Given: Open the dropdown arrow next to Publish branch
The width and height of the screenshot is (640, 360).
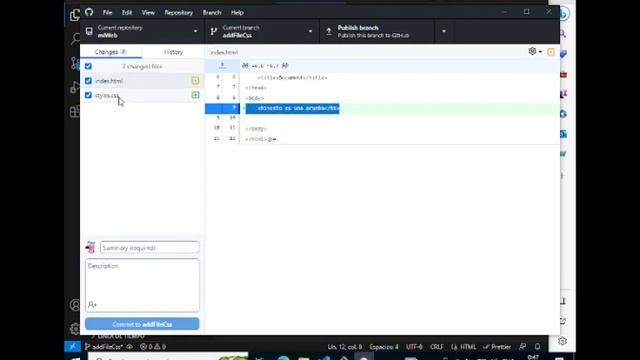Looking at the screenshot, I should point(444,31).
